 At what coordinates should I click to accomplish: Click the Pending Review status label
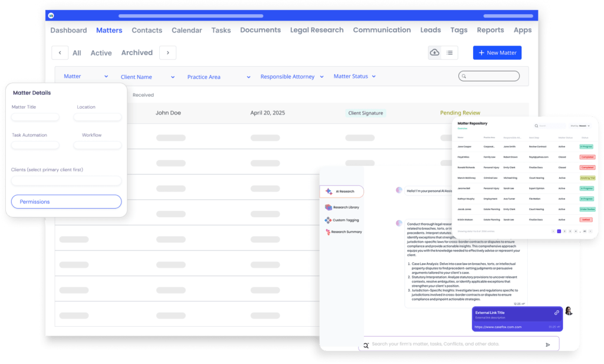click(x=460, y=113)
